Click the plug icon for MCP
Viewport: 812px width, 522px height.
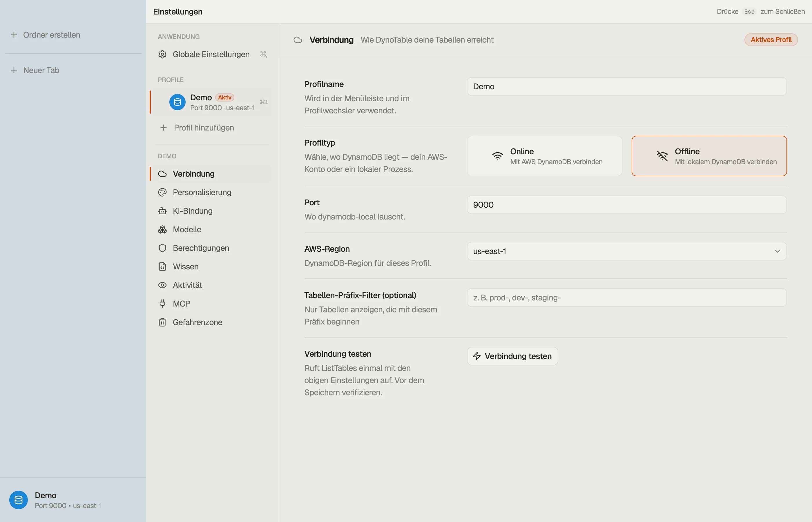click(162, 304)
